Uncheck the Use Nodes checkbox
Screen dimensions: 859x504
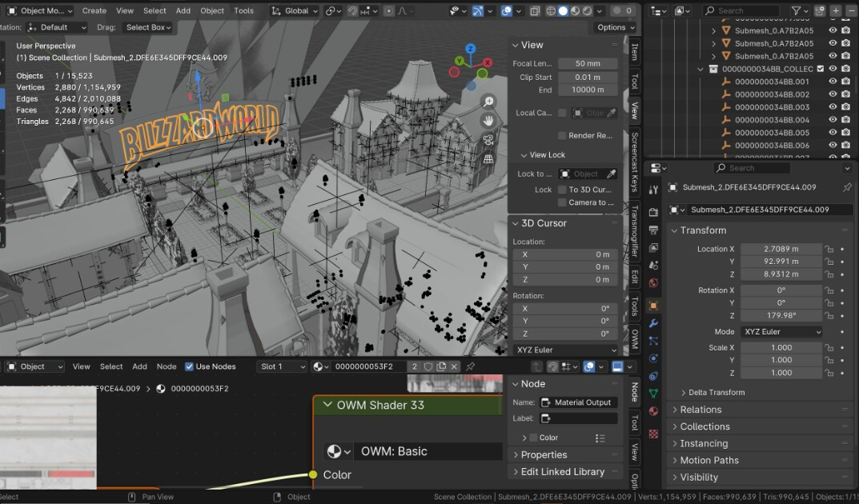point(189,366)
